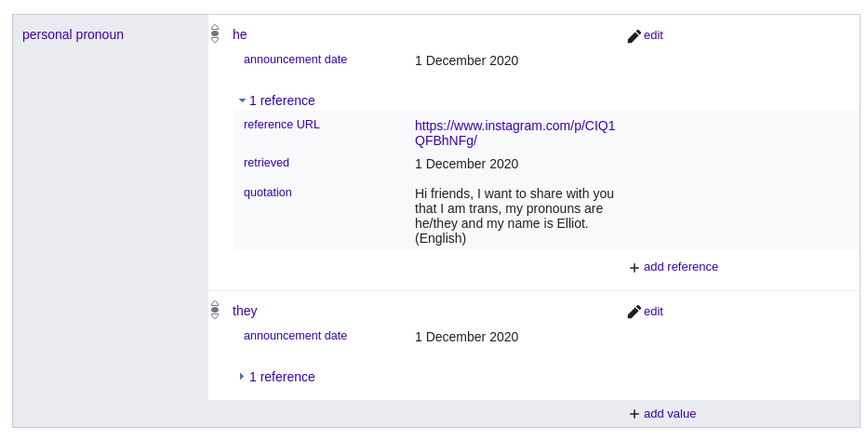Click the pencil edit icon for 'he'
This screenshot has width=868, height=440.
coord(634,35)
